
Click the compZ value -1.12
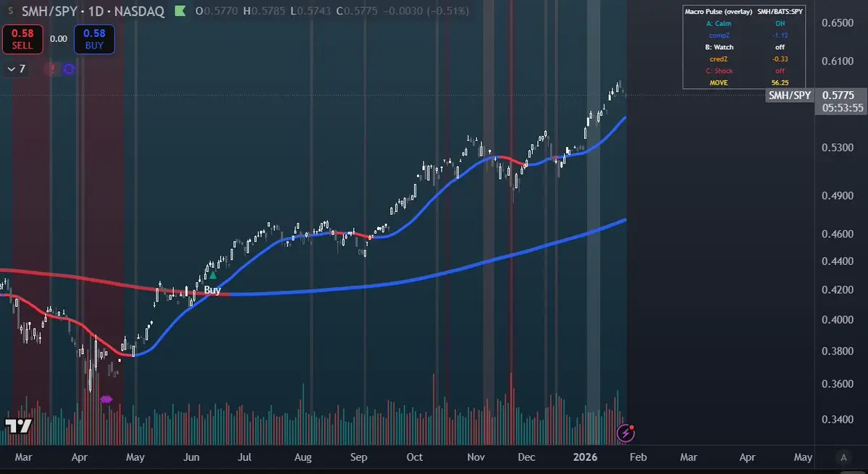click(780, 35)
